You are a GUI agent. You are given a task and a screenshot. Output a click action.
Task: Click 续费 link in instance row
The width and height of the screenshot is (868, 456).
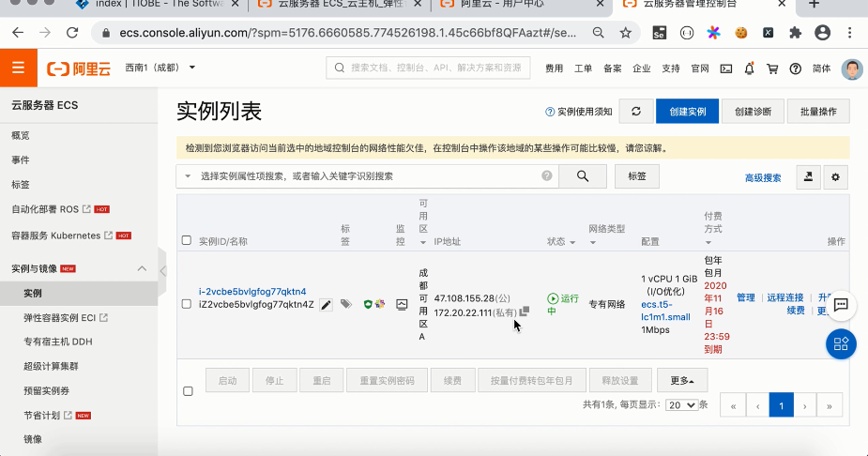[796, 311]
